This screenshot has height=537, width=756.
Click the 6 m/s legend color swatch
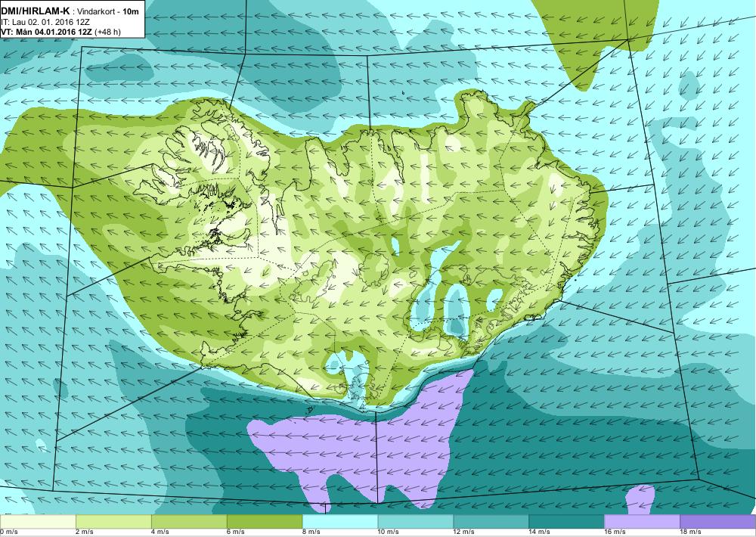coord(265,522)
